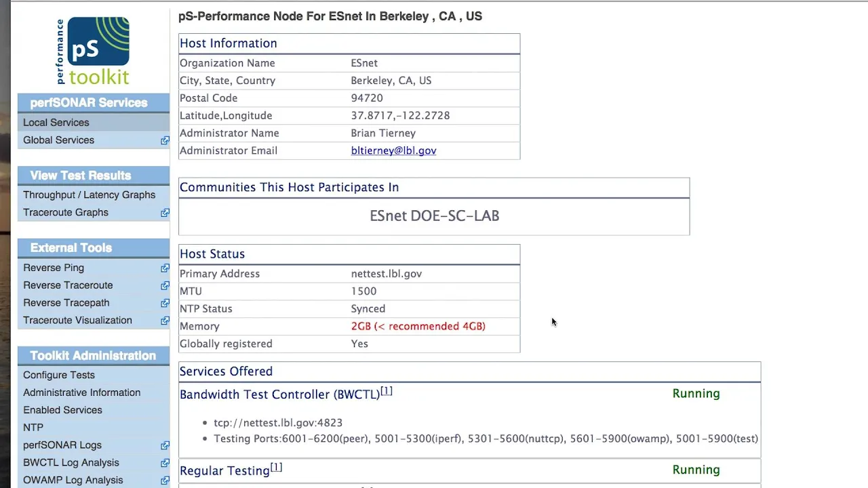Open Reverse Tracepath tool
The image size is (868, 488).
coord(66,303)
